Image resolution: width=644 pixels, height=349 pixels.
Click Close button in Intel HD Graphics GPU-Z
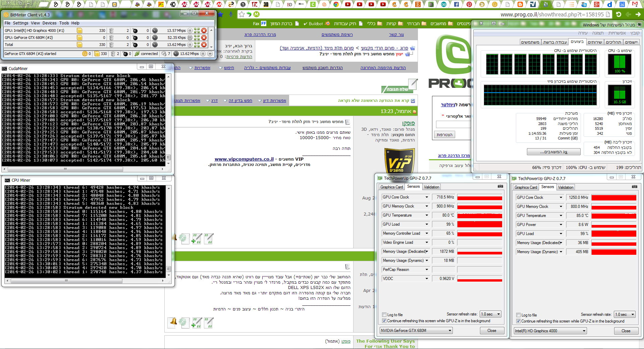(x=626, y=331)
